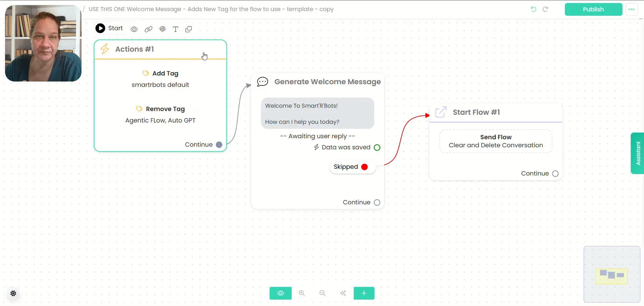The width and height of the screenshot is (644, 306).
Task: Click the Remove Tag tag icon
Action: (x=139, y=109)
